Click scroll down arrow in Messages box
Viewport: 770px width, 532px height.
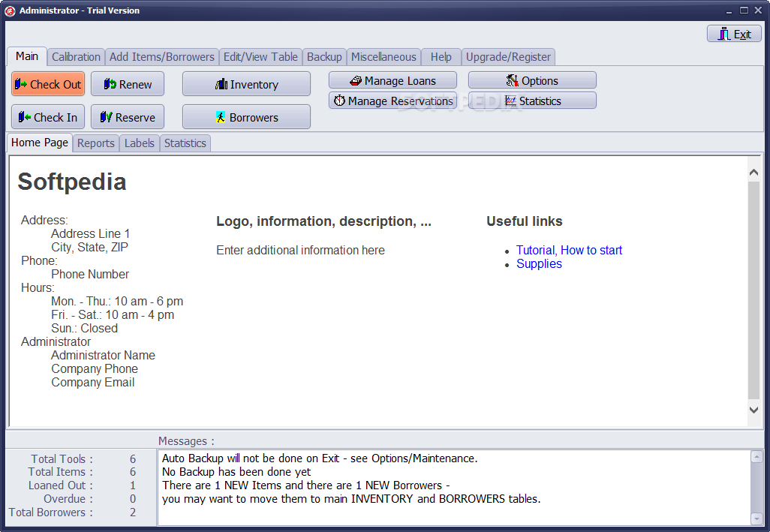tap(756, 518)
